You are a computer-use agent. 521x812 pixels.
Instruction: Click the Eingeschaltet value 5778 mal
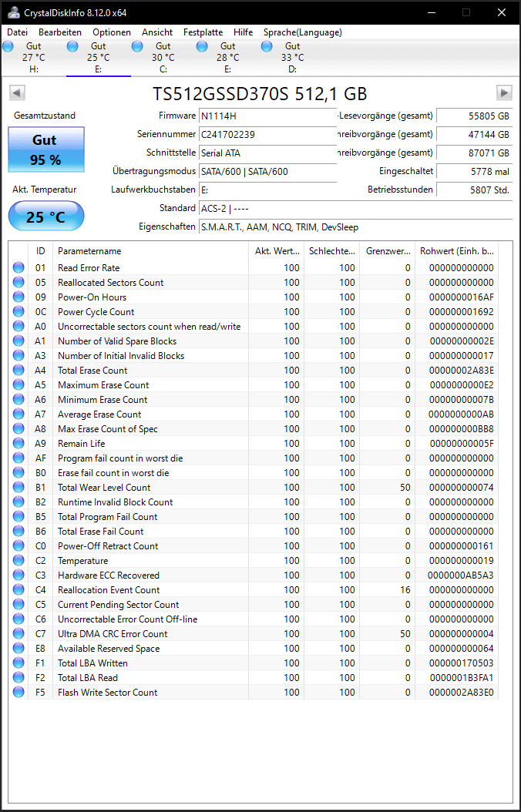(475, 171)
